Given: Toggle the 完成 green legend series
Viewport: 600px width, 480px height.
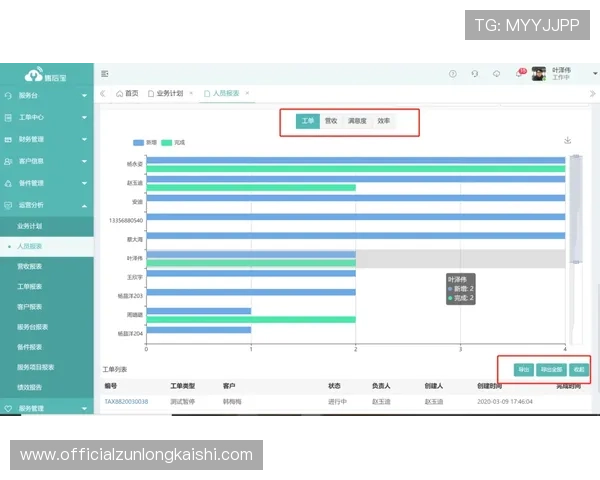Looking at the screenshot, I should pyautogui.click(x=168, y=142).
